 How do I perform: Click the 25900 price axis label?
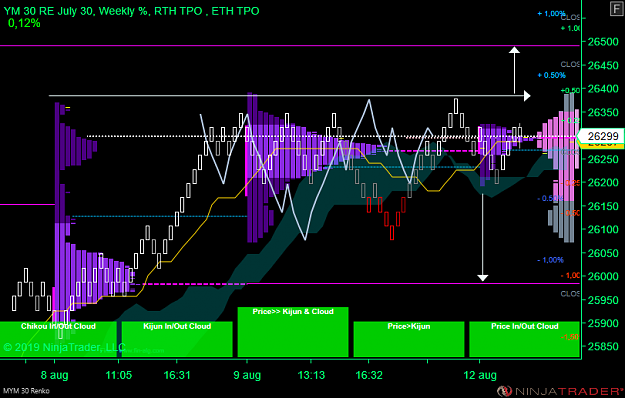pyautogui.click(x=603, y=323)
